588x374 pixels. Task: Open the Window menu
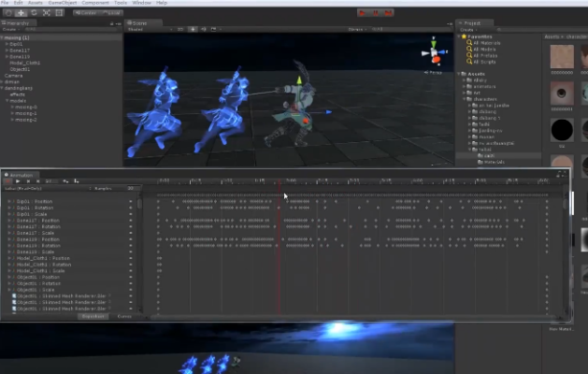point(142,3)
